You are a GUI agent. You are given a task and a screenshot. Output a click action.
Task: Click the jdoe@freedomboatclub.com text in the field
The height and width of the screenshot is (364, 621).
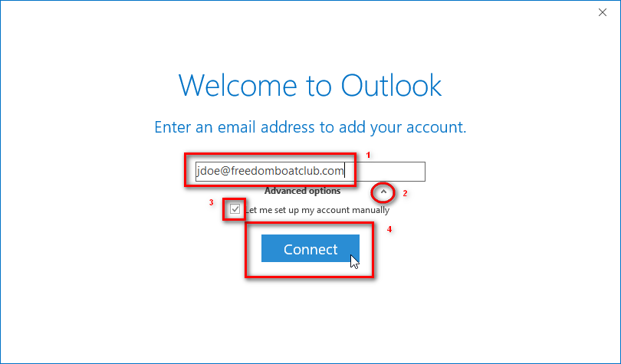coord(270,171)
